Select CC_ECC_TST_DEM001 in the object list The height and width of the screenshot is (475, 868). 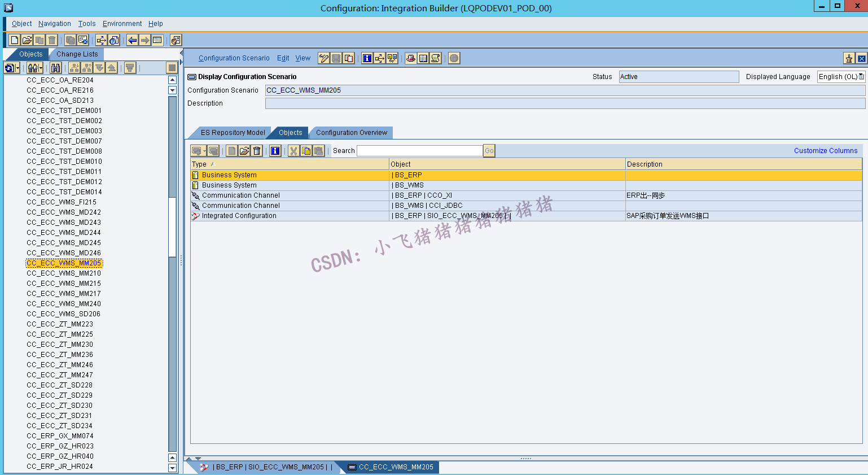(x=64, y=111)
